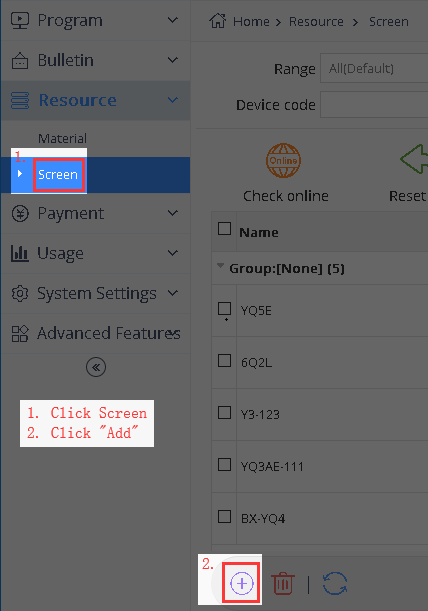Click the blue refresh arrows icon
Viewport: 428px width, 611px height.
[335, 583]
